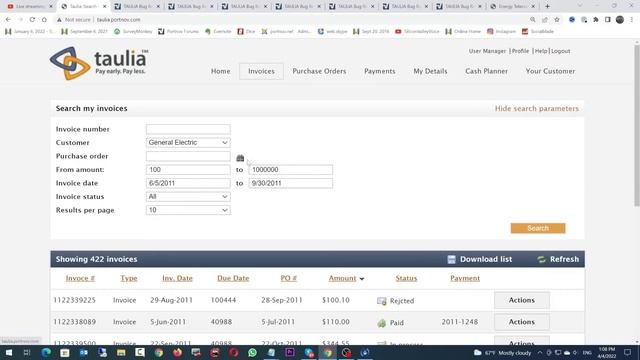Switch to the Energy Telecom browser tab
This screenshot has height=360, width=640.
point(513,7)
